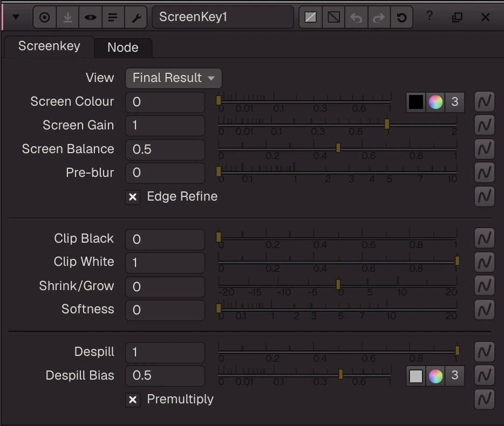Image resolution: width=504 pixels, height=426 pixels.
Task: Click the Screen Gain slider handle
Action: (x=387, y=123)
